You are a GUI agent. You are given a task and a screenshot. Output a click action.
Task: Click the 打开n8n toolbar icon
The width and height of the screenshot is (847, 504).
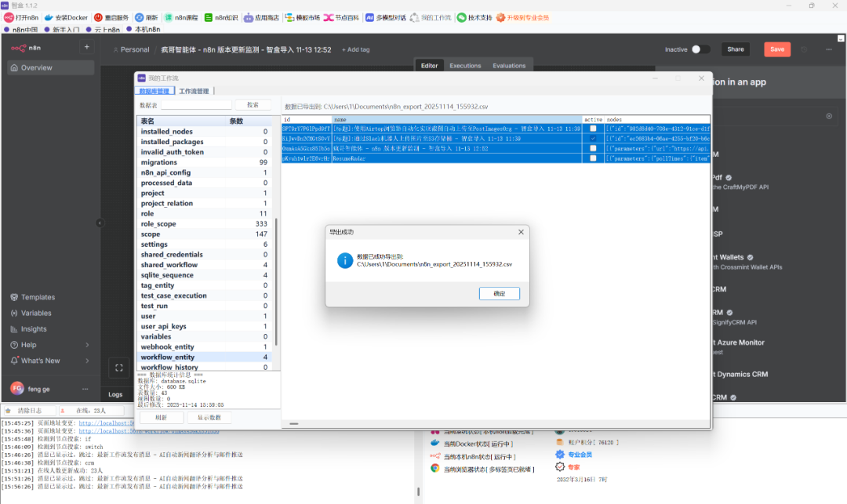tap(9, 17)
